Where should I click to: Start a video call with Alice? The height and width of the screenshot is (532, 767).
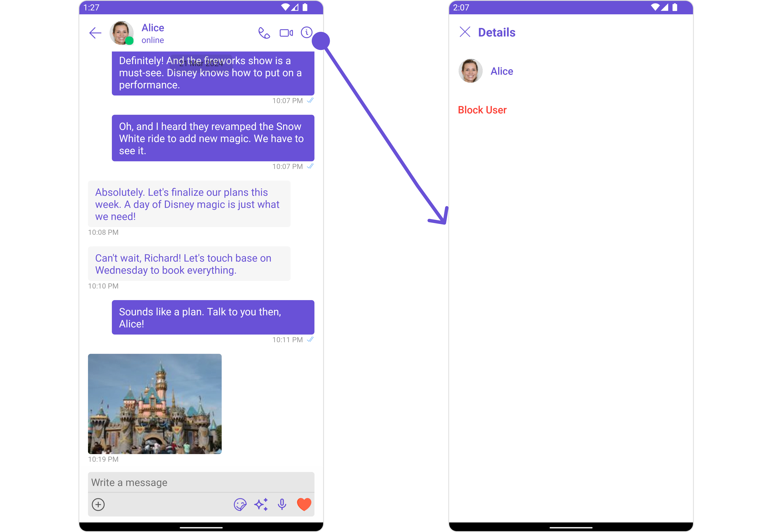[286, 33]
